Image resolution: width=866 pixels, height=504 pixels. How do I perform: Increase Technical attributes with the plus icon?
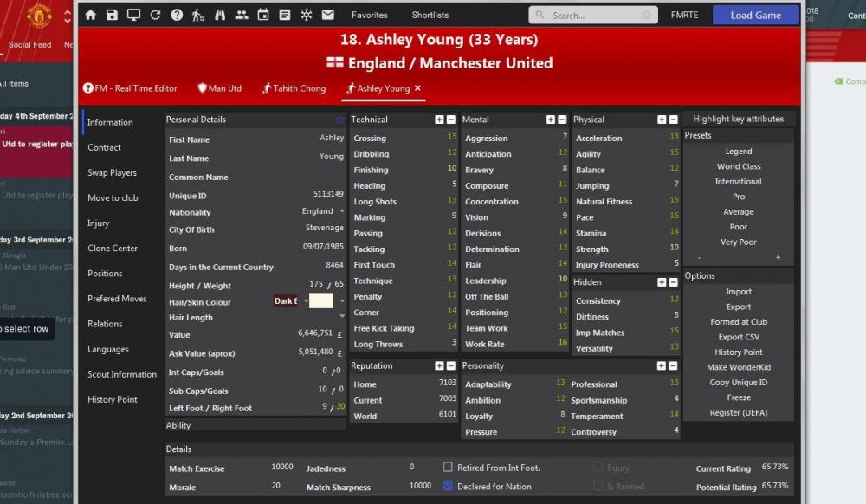pos(439,120)
